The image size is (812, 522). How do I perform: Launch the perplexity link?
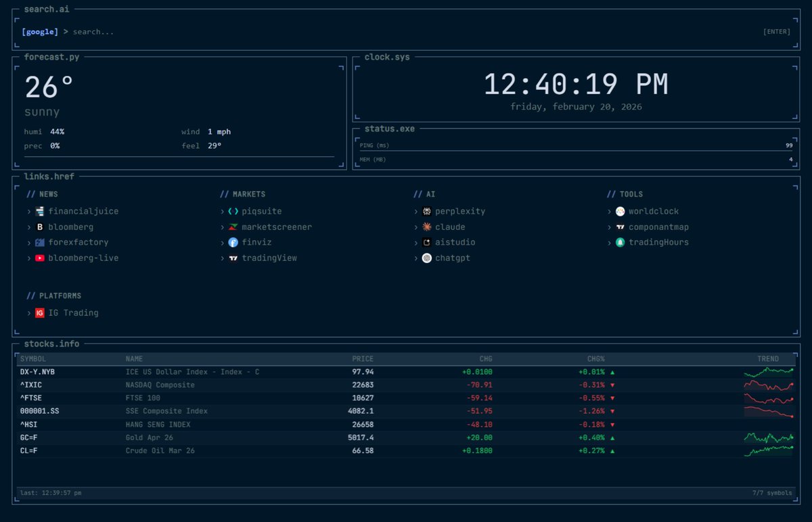460,212
